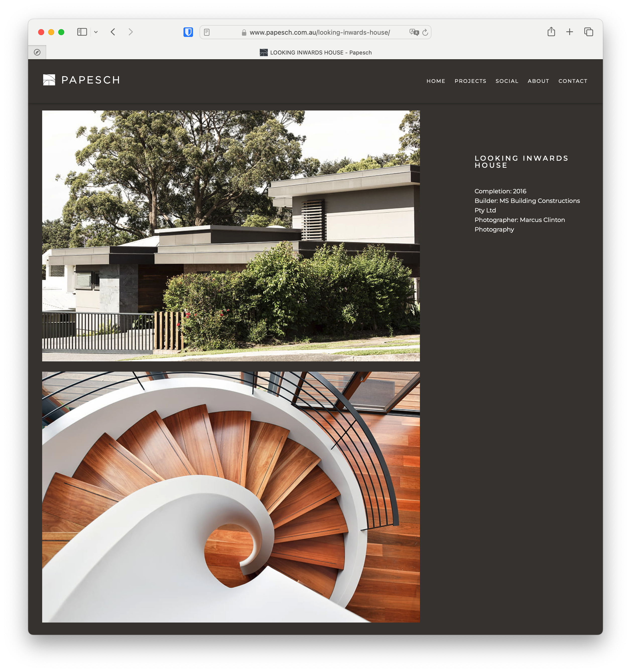Screen dimensions: 631x672
Task: Click the 'Completion: 2016' text
Action: coord(500,191)
